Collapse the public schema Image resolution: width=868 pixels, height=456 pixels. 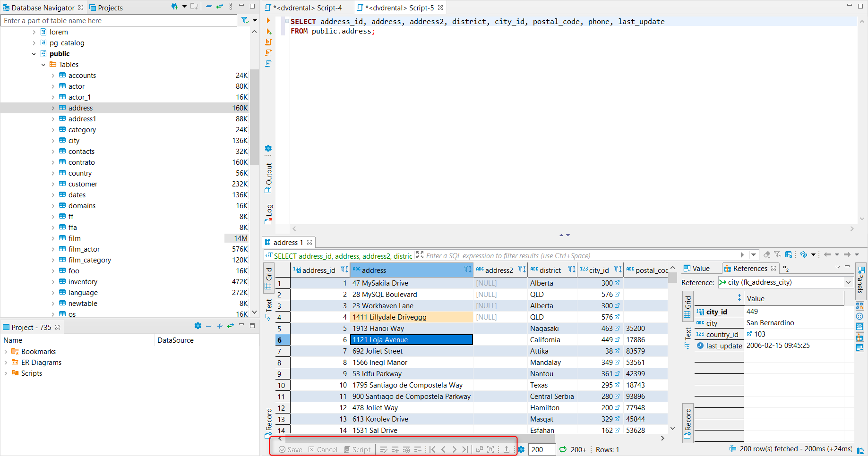pyautogui.click(x=34, y=53)
